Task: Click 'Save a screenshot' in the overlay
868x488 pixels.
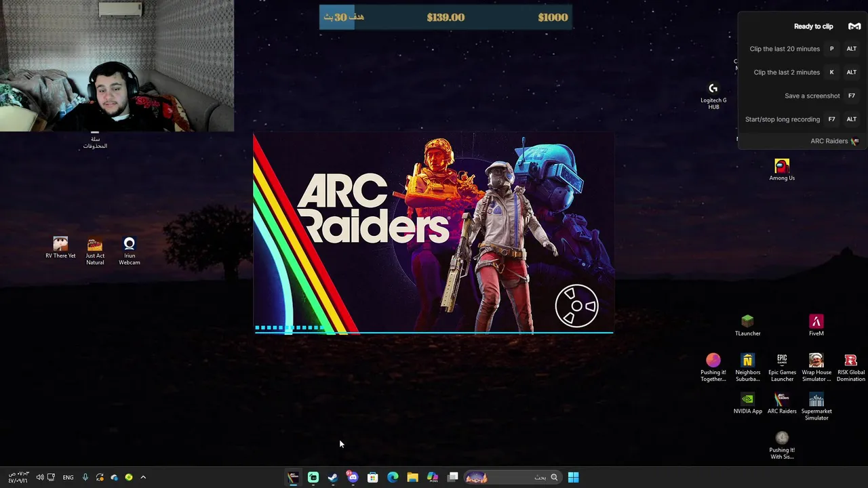Action: [x=812, y=96]
